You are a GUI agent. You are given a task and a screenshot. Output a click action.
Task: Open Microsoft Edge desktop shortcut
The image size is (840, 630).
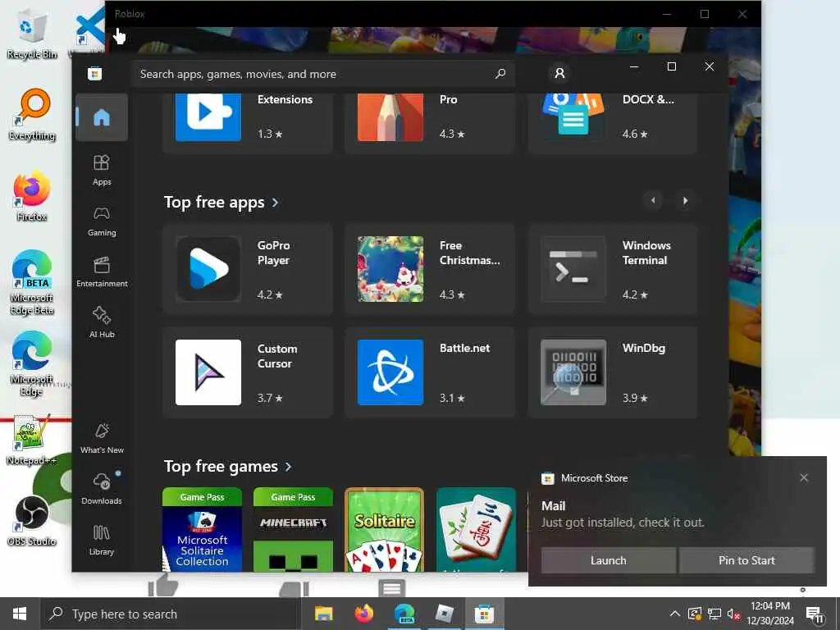tap(32, 364)
